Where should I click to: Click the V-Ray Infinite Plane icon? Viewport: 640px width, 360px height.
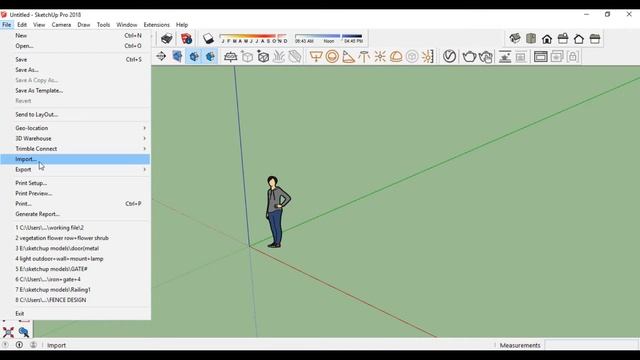click(x=230, y=56)
